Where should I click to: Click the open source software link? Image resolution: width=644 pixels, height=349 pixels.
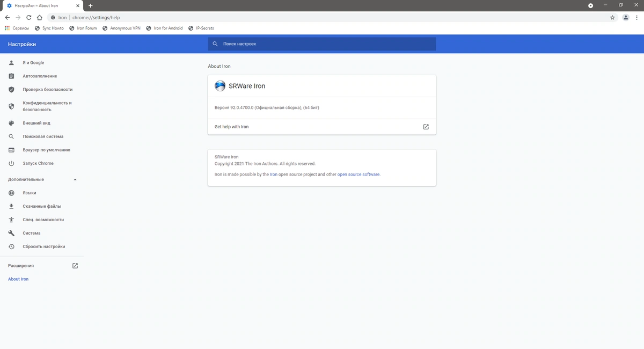point(358,174)
